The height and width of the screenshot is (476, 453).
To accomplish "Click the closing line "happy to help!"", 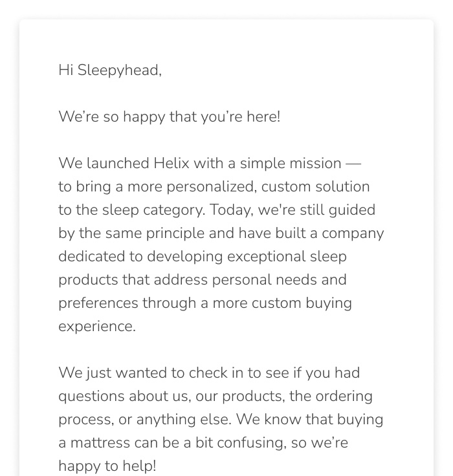I will 107,466.
